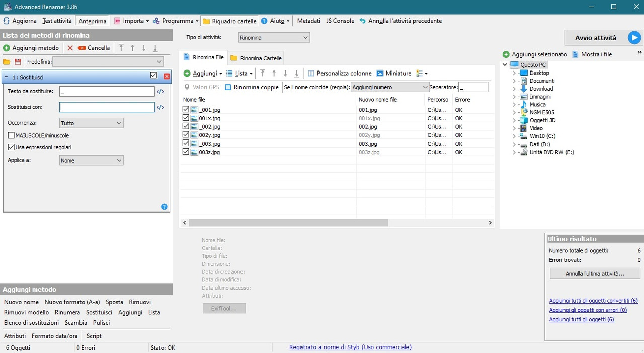Uncheck file _002.jpg checkbox
The image size is (644, 353).
186,126
